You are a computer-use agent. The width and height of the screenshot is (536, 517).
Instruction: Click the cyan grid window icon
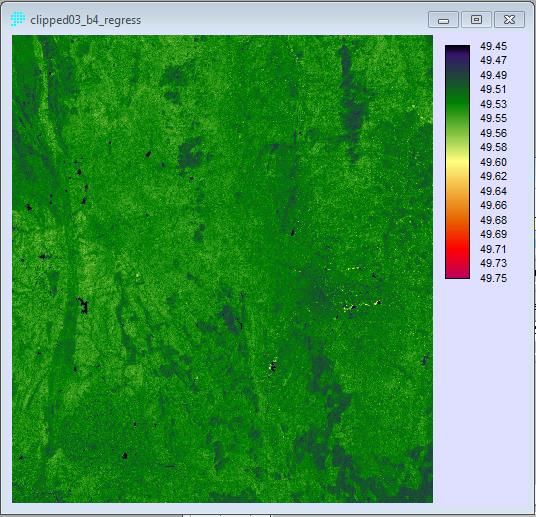(x=18, y=19)
